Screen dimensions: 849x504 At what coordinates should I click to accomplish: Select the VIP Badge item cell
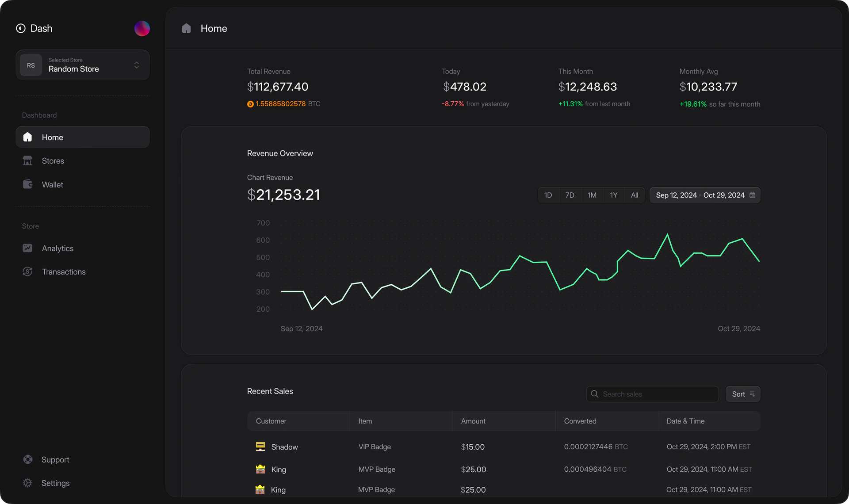click(x=375, y=447)
